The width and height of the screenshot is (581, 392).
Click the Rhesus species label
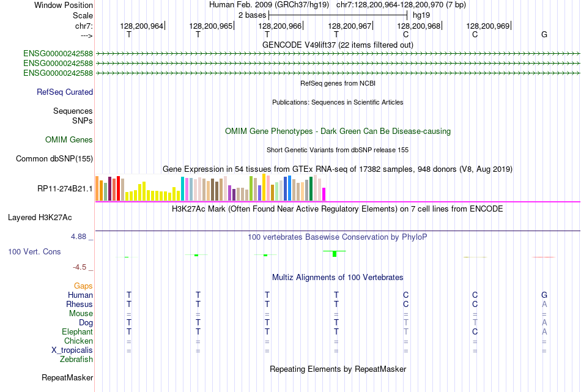(80, 304)
